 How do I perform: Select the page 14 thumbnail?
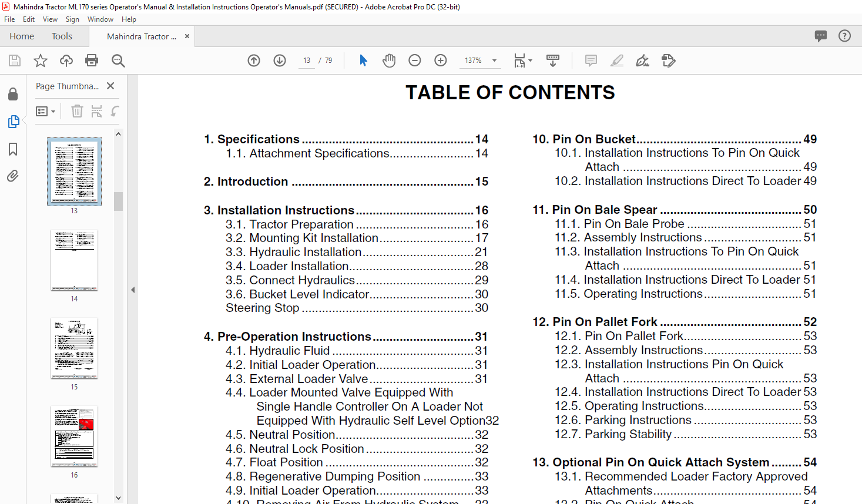(74, 260)
